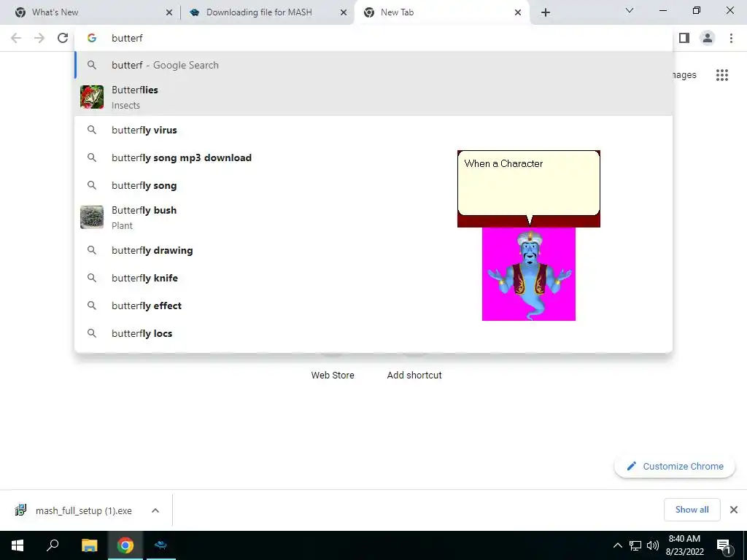Click the blue genie character
The height and width of the screenshot is (560, 747).
[529, 274]
